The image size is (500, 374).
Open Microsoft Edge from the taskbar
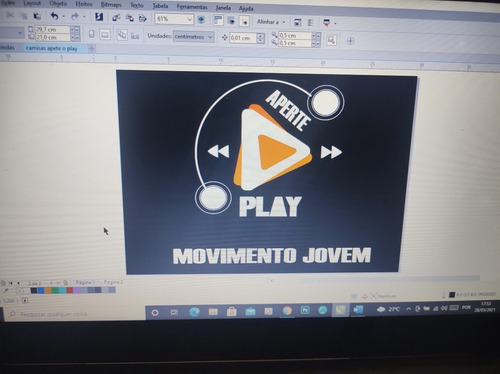tap(194, 312)
